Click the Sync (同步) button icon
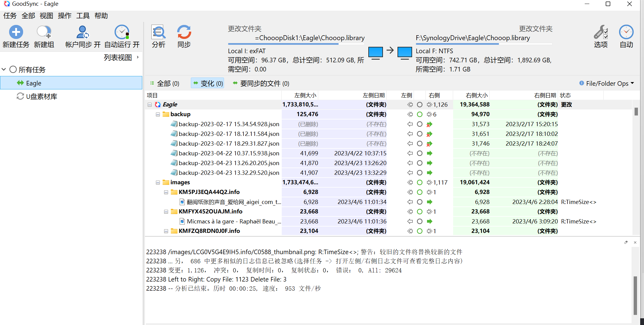The width and height of the screenshot is (644, 325). coord(184,32)
